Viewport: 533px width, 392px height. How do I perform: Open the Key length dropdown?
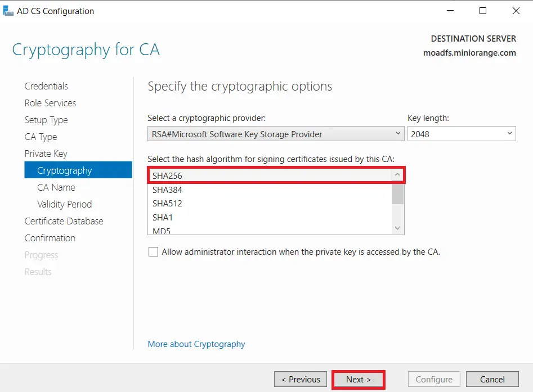point(510,133)
